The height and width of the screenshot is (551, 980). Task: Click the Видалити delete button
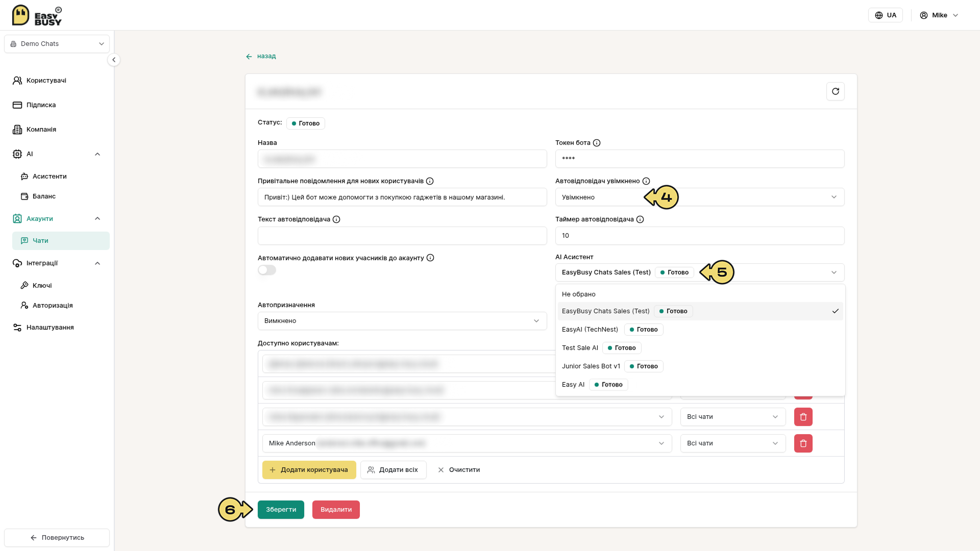[336, 510]
